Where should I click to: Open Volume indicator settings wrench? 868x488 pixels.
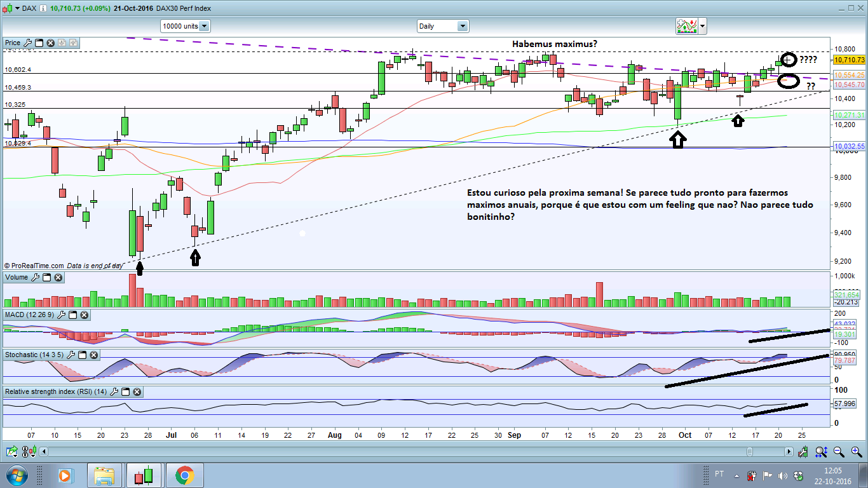[x=35, y=278]
